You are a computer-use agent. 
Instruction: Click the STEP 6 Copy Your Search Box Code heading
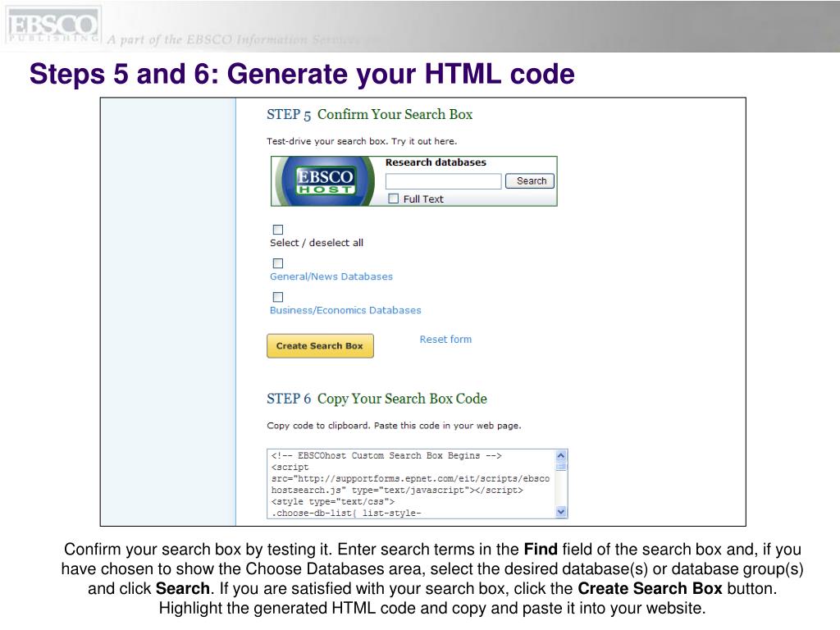click(377, 399)
